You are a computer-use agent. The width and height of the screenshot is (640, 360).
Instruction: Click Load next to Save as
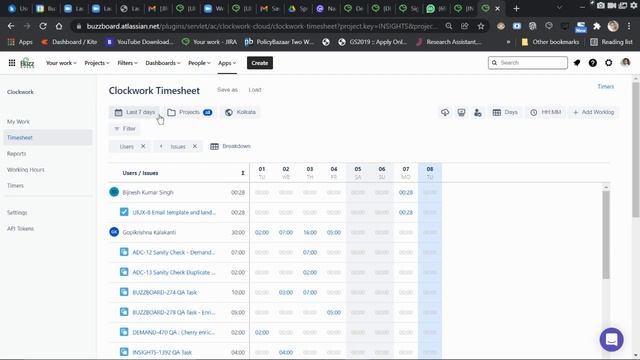point(255,90)
